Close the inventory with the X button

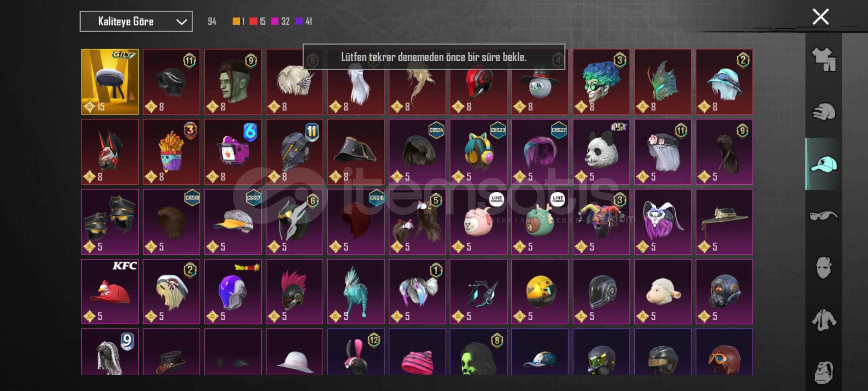(821, 17)
